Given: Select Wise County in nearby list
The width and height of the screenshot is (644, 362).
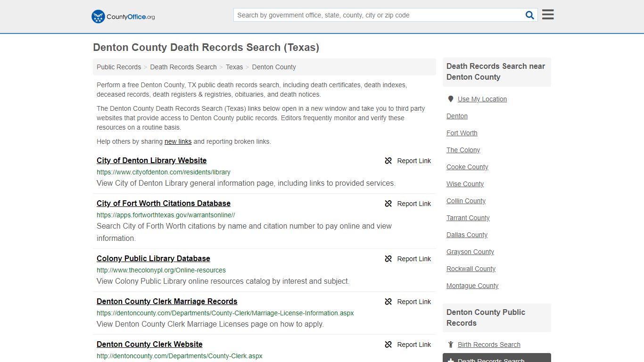Looking at the screenshot, I should [465, 184].
